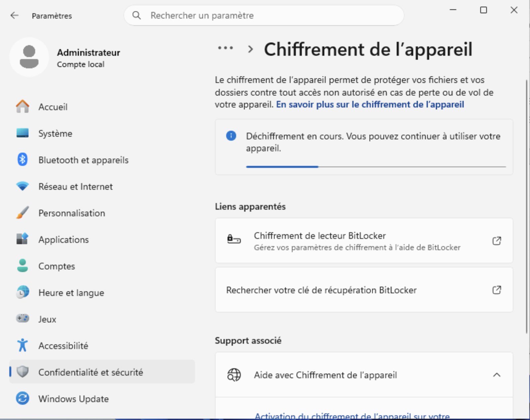Screen dimensions: 530x420
Task: Click the search magnifier icon
Action: click(x=136, y=15)
